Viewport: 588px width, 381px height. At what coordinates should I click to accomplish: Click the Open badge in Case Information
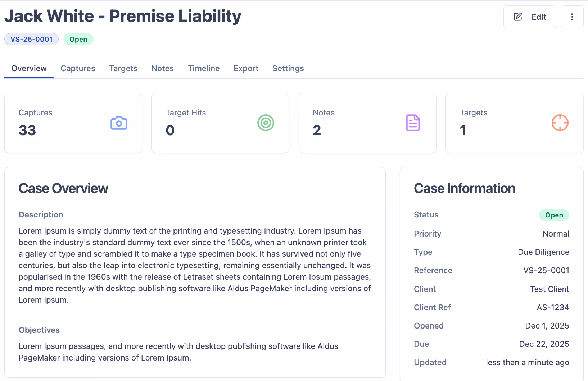(553, 215)
